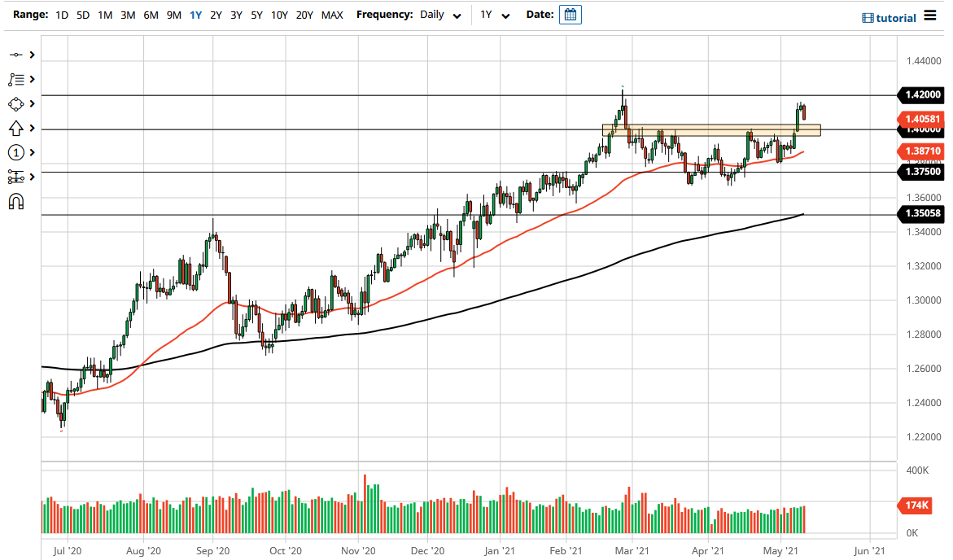Click the Sep '20 date axis label
The height and width of the screenshot is (560, 953).
pyautogui.click(x=212, y=551)
